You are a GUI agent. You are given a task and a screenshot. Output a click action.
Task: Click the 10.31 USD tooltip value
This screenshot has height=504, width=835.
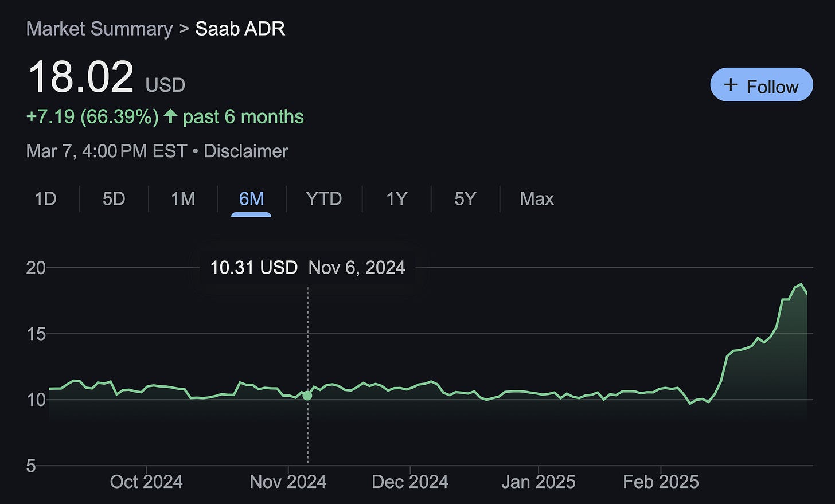(x=253, y=267)
